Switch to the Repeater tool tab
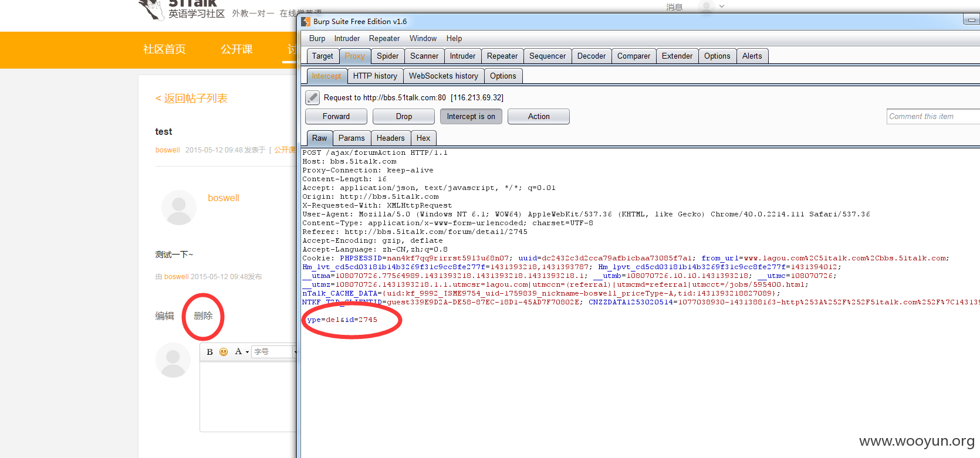 click(x=502, y=56)
